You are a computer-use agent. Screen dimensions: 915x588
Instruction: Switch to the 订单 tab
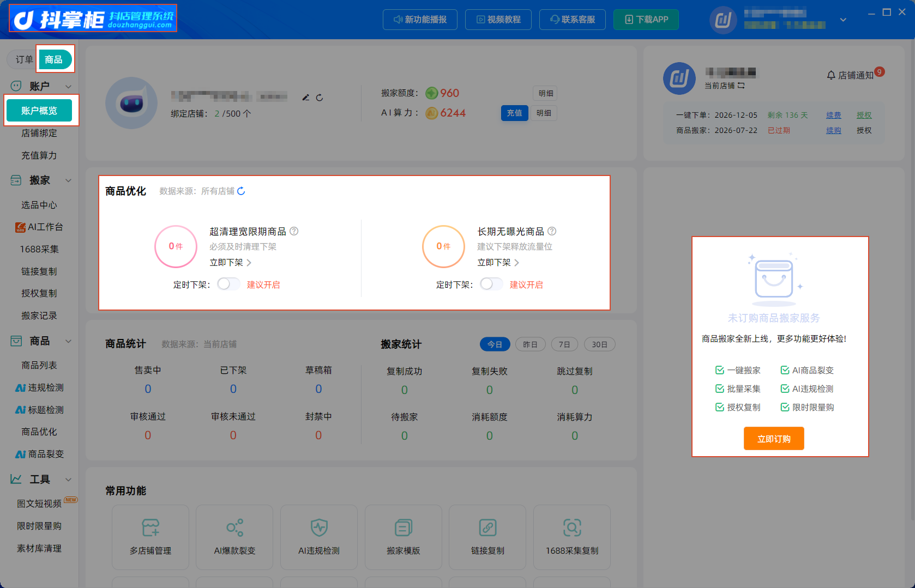(x=24, y=59)
